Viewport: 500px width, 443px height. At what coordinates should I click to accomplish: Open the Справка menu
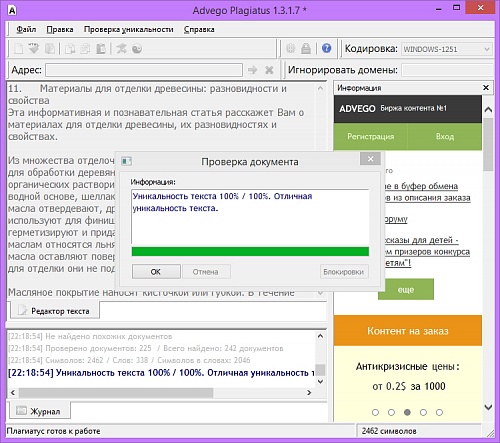pos(199,29)
